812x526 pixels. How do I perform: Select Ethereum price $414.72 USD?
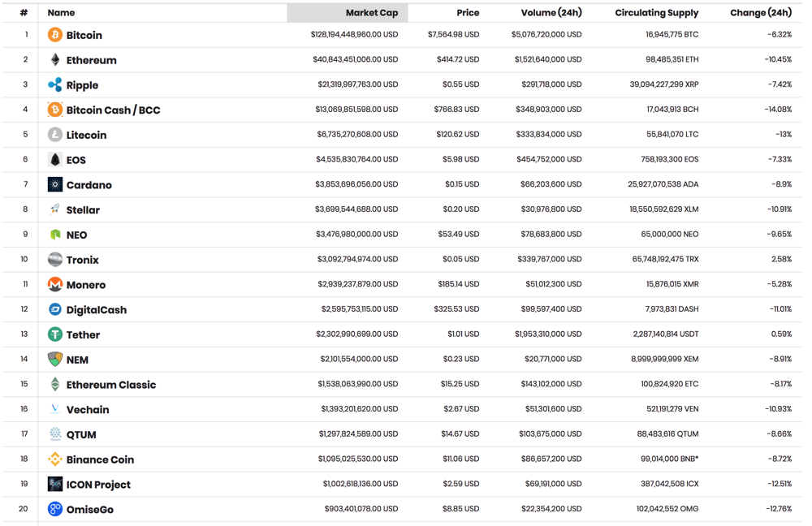pos(458,59)
